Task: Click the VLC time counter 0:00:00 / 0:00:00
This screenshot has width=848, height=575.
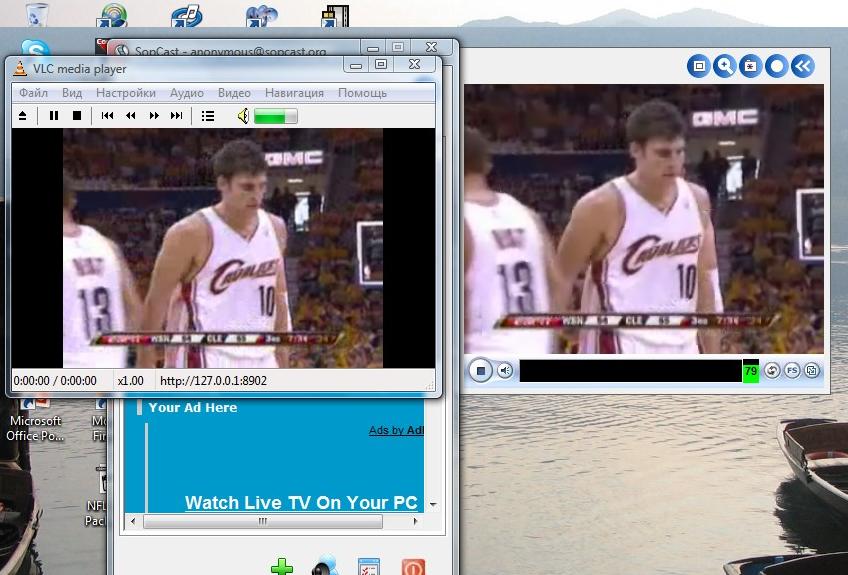Action: point(55,381)
